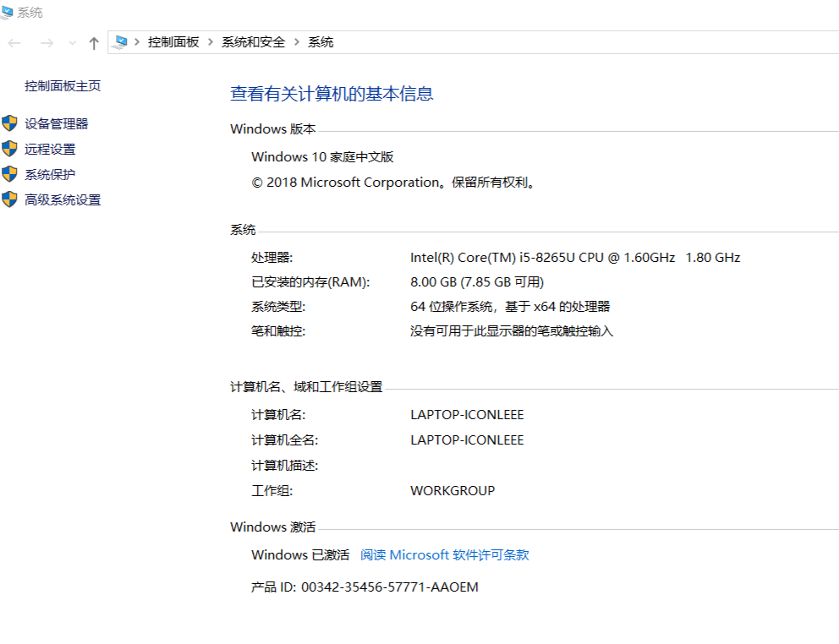Image resolution: width=839 pixels, height=644 pixels.
Task: Click heading 查看有关计算机的基本信息
Action: pyautogui.click(x=332, y=94)
